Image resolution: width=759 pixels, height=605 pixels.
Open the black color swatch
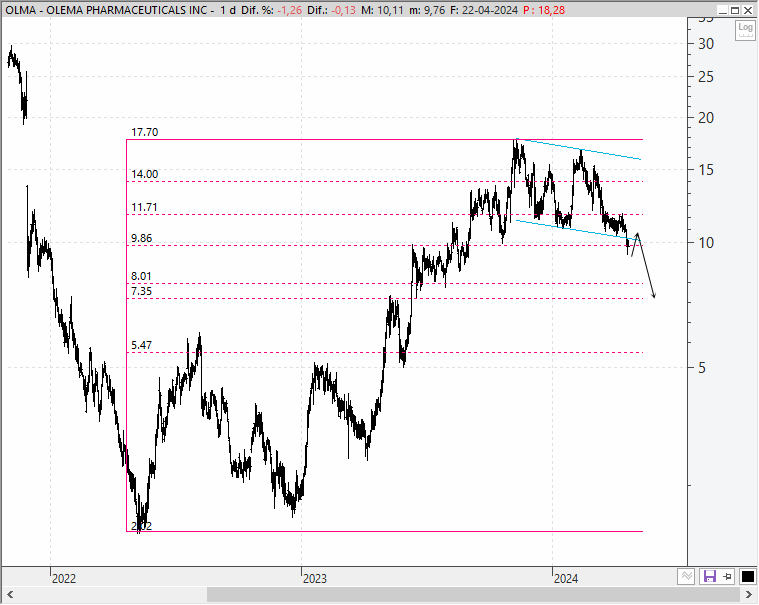(747, 576)
